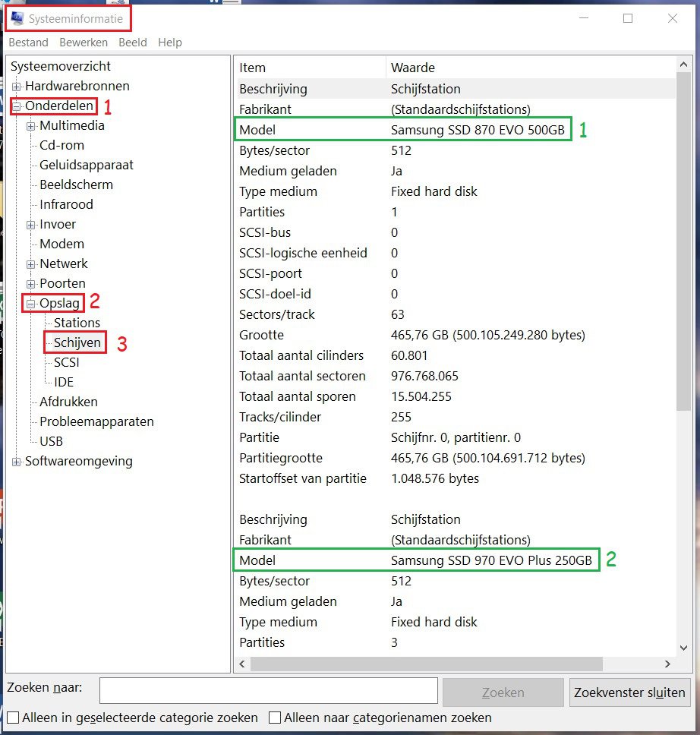Expand the Softwareomgeving node
This screenshot has width=700, height=735.
(x=17, y=462)
